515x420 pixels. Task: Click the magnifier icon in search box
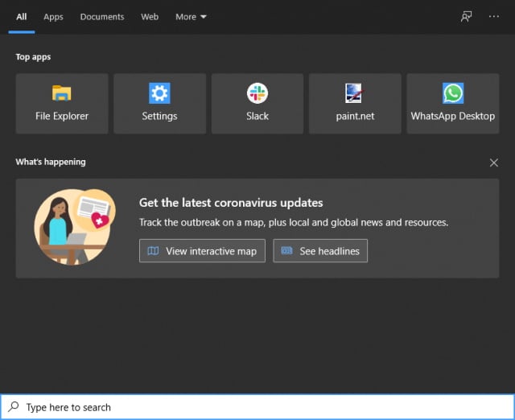(x=14, y=407)
